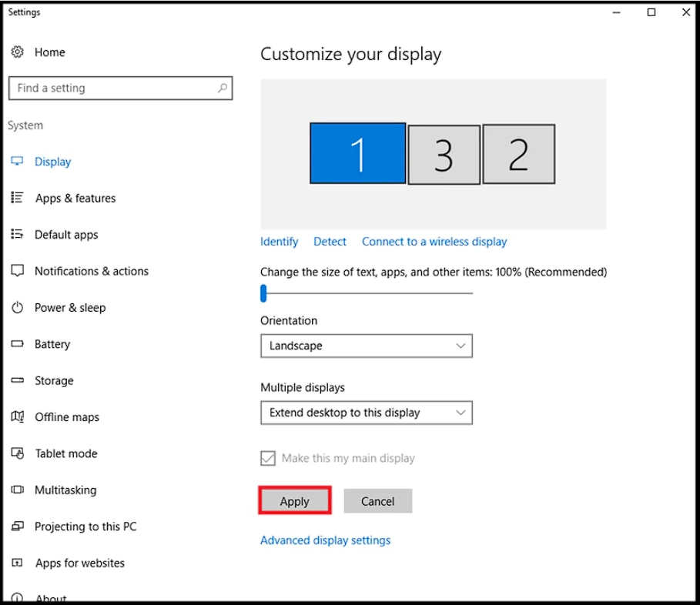Click the Projecting to this PC icon
The height and width of the screenshot is (605, 700).
coord(18,526)
